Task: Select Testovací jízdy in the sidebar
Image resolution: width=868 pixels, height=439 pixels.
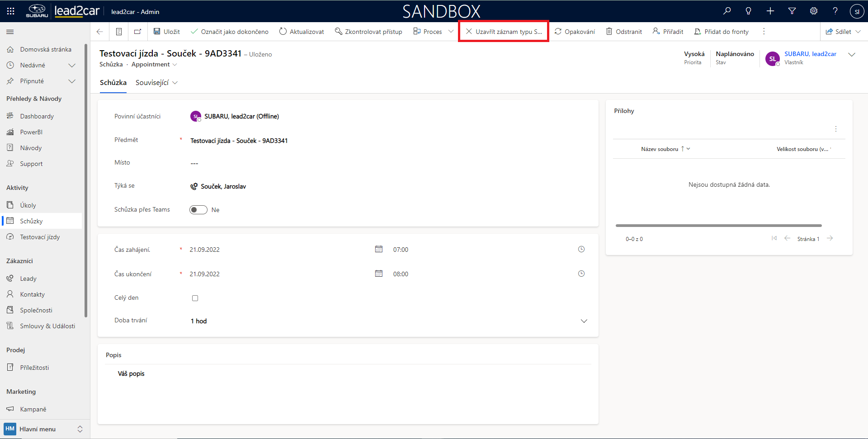Action: click(40, 237)
